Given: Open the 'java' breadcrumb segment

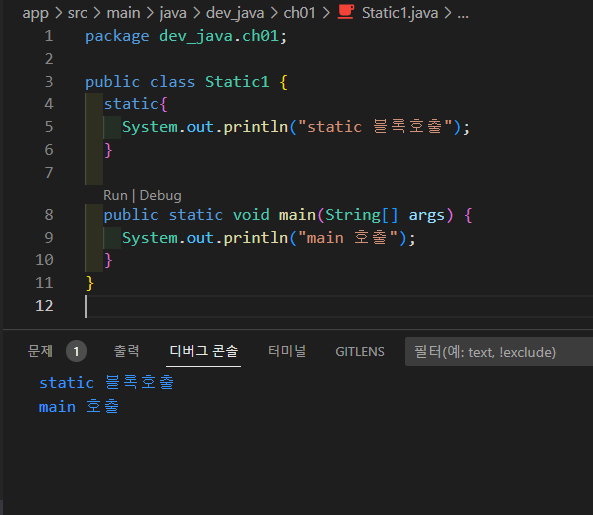Looking at the screenshot, I should pyautogui.click(x=173, y=13).
